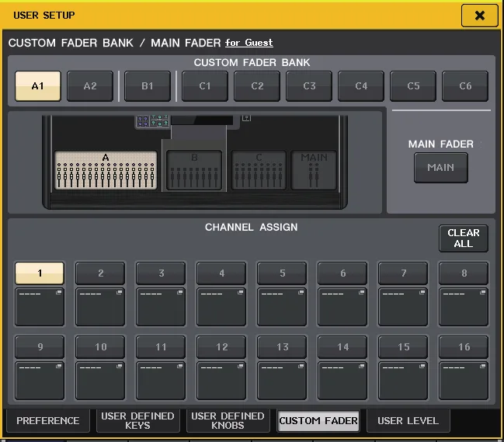Select custom fader bank C6
This screenshot has width=504, height=442.
[465, 86]
